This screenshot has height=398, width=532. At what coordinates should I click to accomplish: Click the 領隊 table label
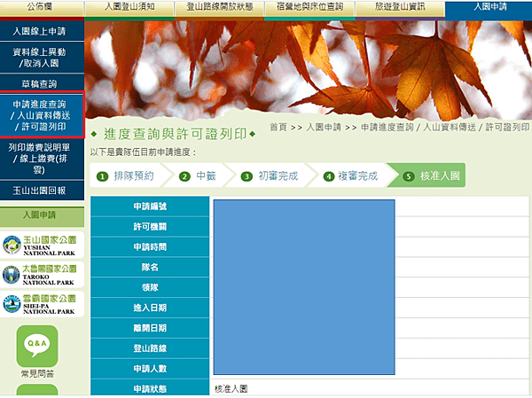tap(150, 287)
